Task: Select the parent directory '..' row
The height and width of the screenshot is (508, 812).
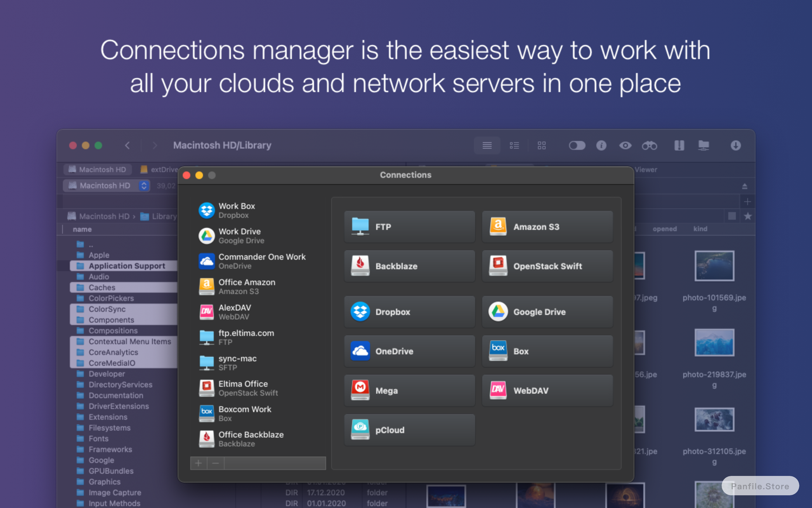Action: [x=123, y=244]
